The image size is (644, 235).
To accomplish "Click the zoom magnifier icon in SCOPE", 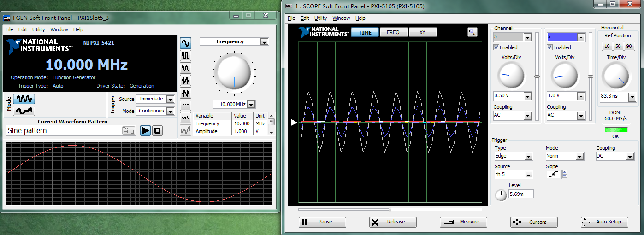I will pyautogui.click(x=473, y=32).
